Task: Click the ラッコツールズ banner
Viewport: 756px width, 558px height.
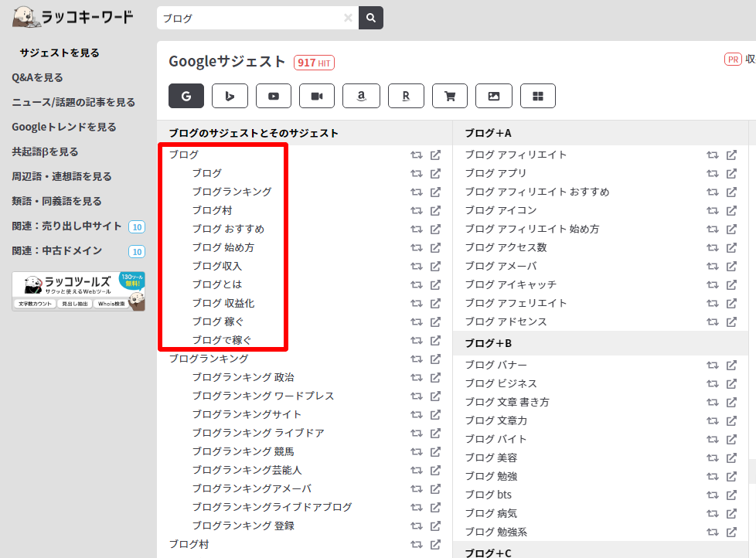Action: tap(78, 291)
